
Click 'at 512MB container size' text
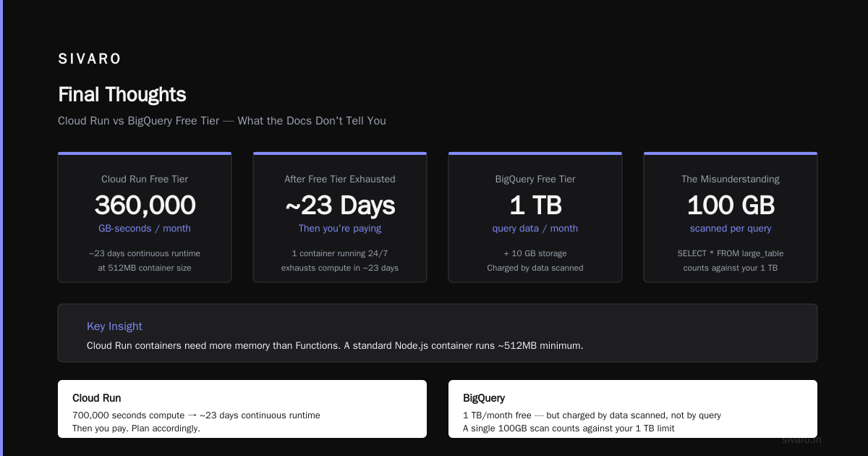pos(145,268)
